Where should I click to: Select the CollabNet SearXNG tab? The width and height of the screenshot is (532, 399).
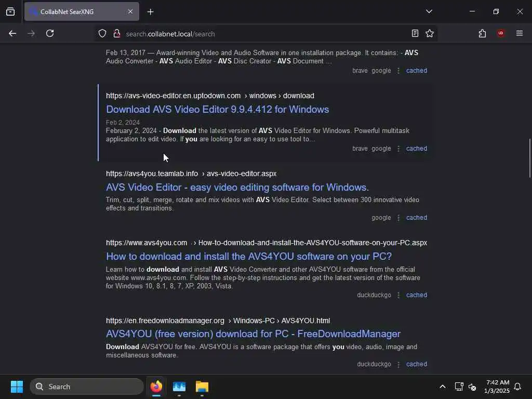coord(82,11)
